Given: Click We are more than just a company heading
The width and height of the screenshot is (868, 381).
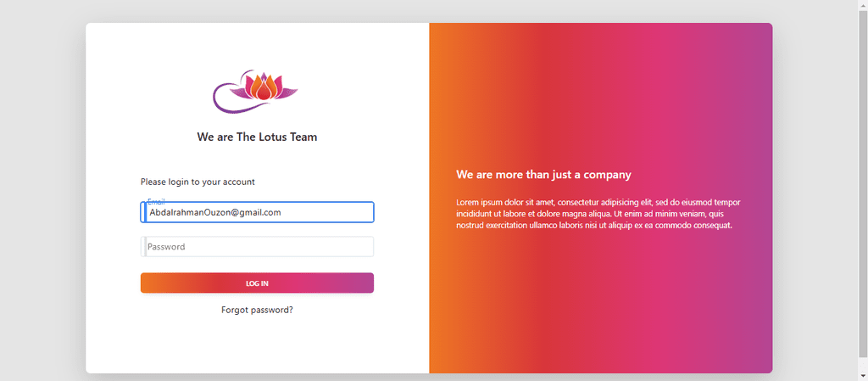Looking at the screenshot, I should pyautogui.click(x=543, y=175).
